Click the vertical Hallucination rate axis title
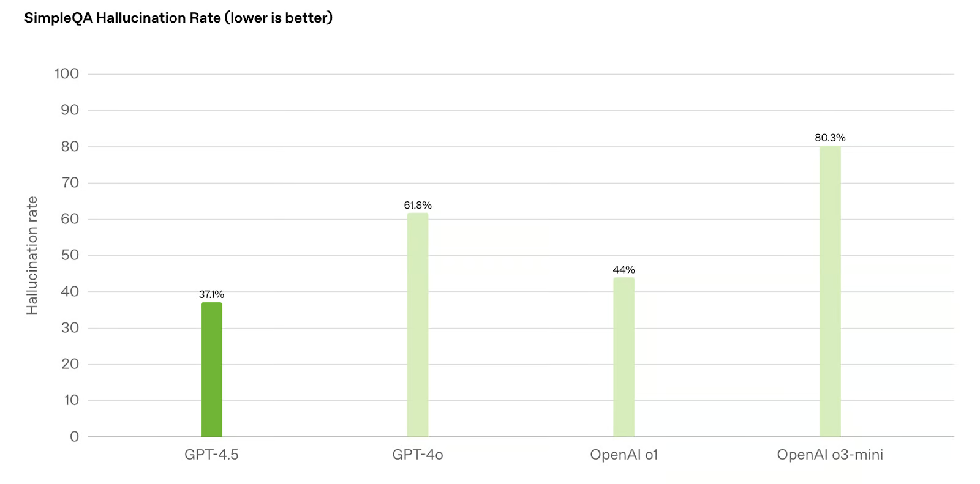 pyautogui.click(x=32, y=255)
